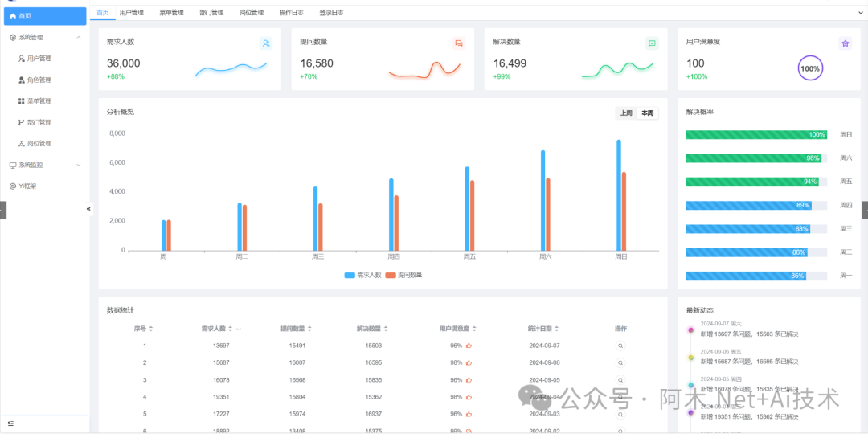Screen dimensions: 868x434
Task: Click the 部门管理 branch icon in sidebar
Action: point(22,122)
